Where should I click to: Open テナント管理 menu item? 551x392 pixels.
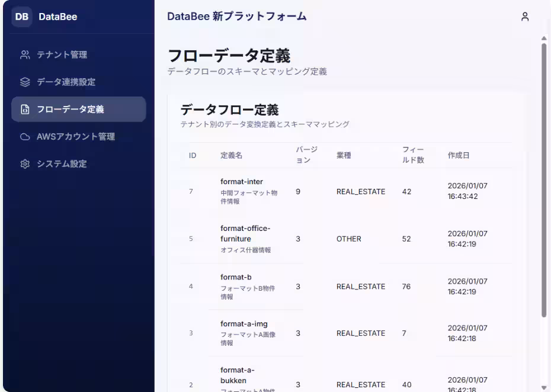pyautogui.click(x=79, y=55)
